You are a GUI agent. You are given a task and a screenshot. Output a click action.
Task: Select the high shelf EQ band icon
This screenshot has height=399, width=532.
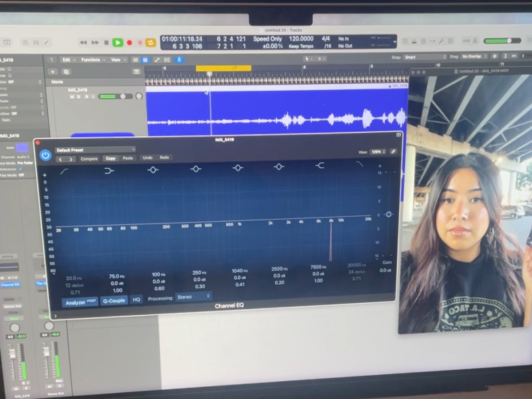(x=320, y=165)
